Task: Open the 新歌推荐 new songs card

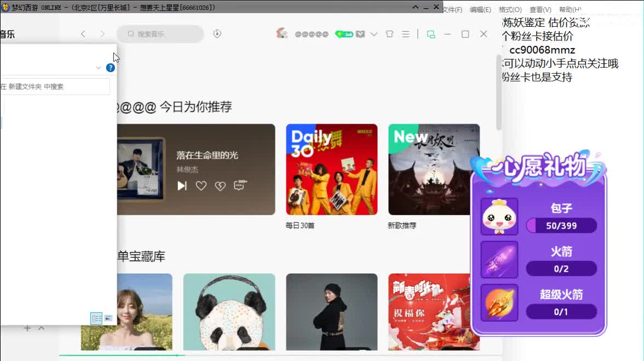Action: point(434,170)
